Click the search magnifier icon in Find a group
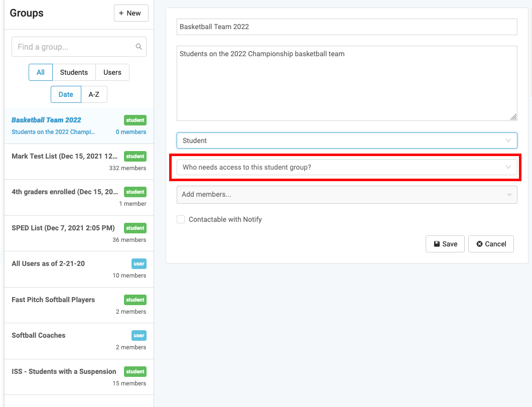This screenshot has width=532, height=407. (x=139, y=47)
